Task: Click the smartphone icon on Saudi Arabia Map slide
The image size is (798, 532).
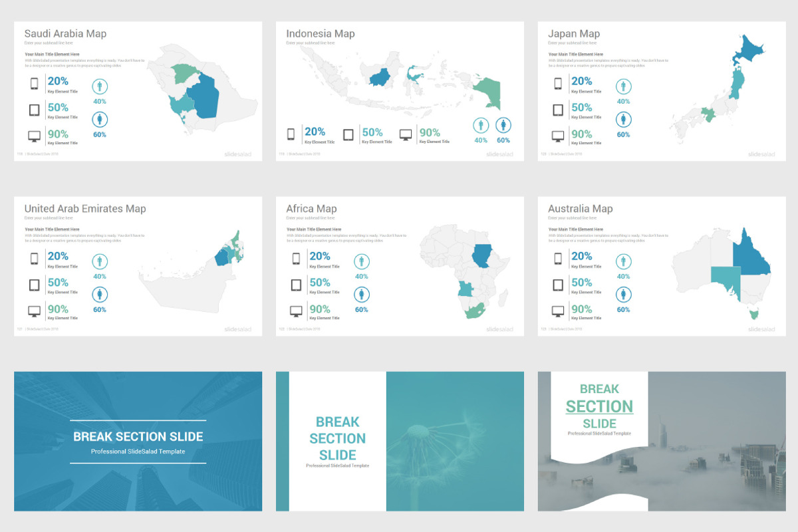Action: coord(35,84)
